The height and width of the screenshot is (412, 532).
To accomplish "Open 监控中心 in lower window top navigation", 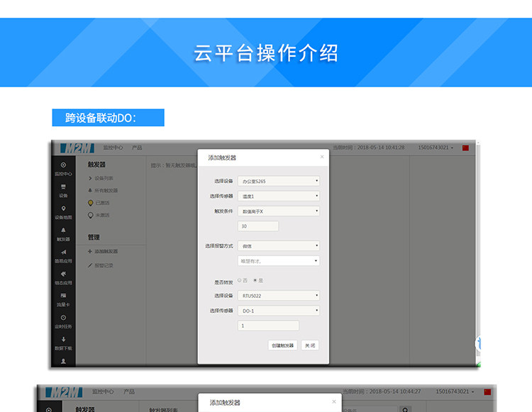I will (x=103, y=391).
